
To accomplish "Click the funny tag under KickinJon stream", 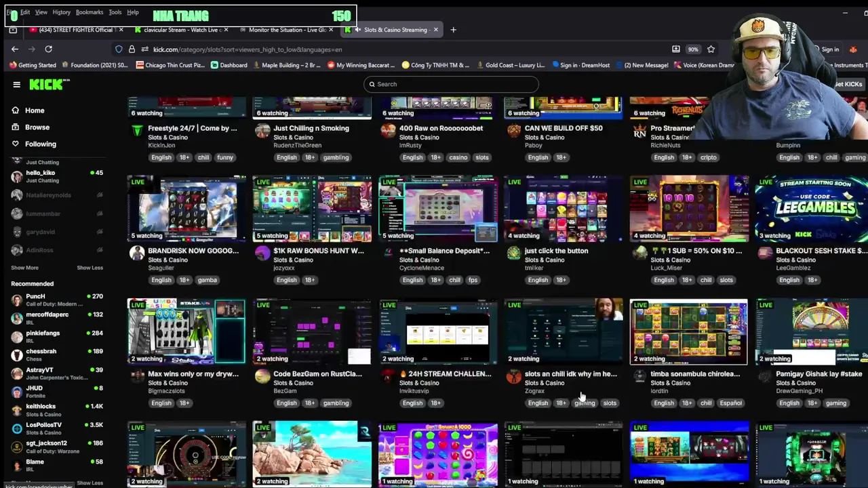I will coord(225,157).
